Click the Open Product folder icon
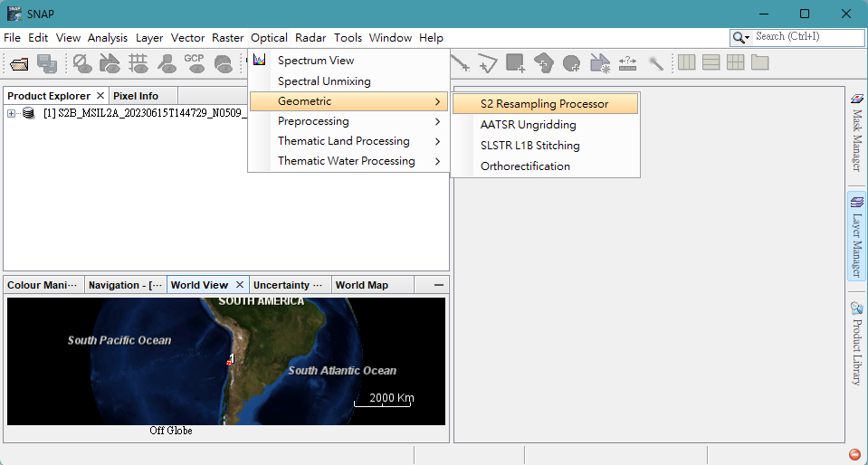Screen dimensions: 868x465 click(19, 63)
